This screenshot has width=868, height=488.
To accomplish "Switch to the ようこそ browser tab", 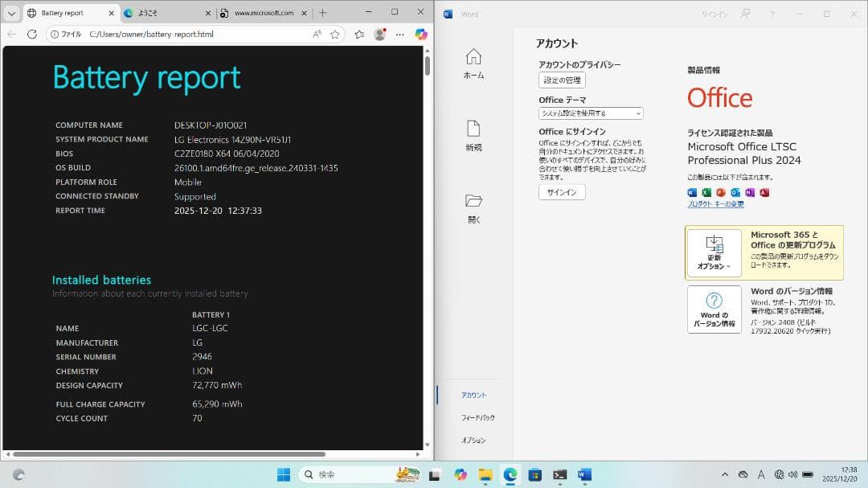I will point(157,13).
